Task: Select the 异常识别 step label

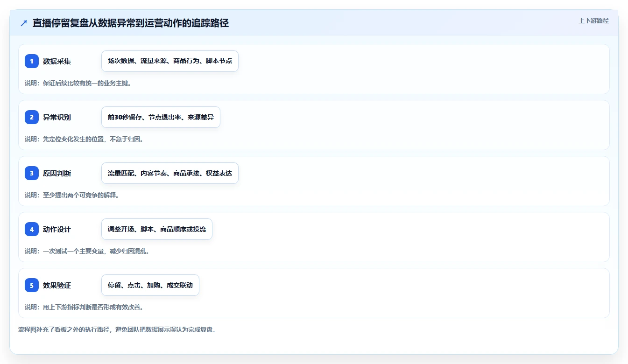Action: click(57, 117)
